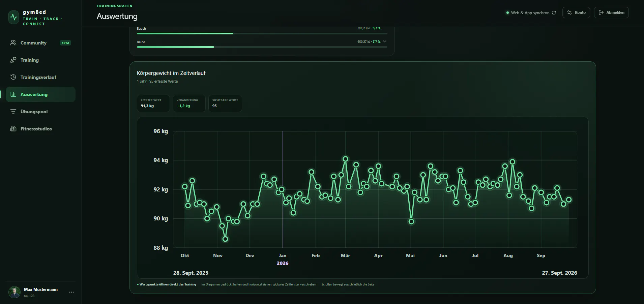This screenshot has height=304, width=644.
Task: Click the low data point near Mai
Action: (411, 221)
